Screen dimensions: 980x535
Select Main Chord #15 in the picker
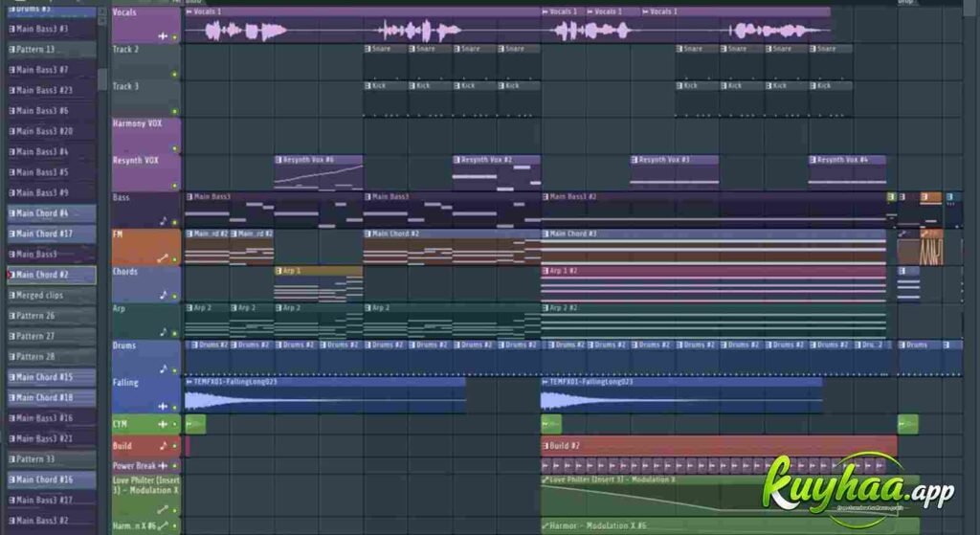pos(52,377)
